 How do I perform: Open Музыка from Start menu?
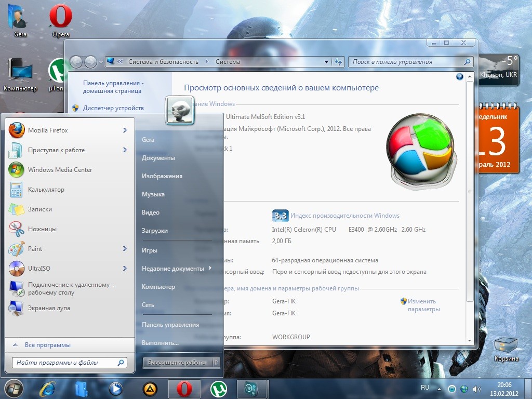coord(153,194)
